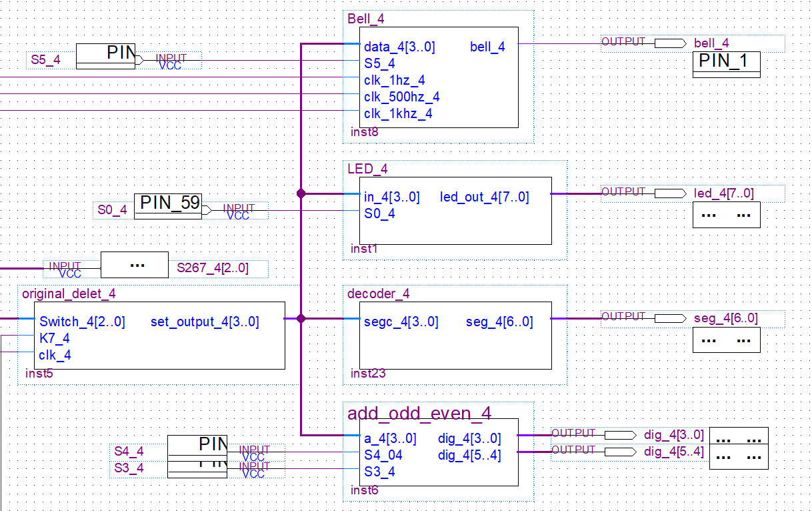812x511 pixels.
Task: Click the clk_1khz_4 port
Action: click(x=398, y=113)
